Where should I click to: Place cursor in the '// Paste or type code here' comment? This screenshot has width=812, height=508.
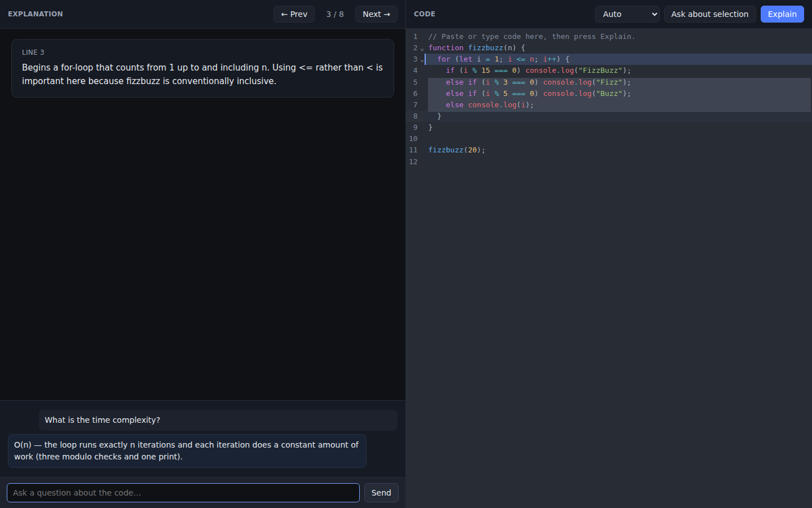(x=532, y=37)
